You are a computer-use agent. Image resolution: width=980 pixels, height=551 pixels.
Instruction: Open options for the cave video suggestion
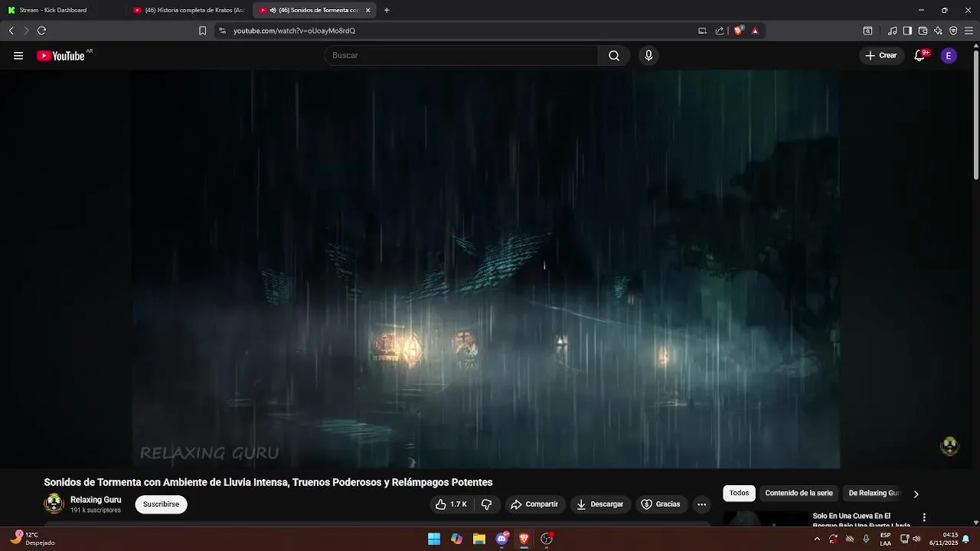(x=924, y=517)
